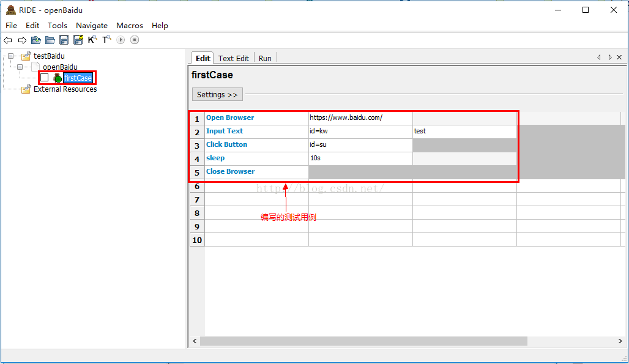The height and width of the screenshot is (364, 629).
Task: Open the Help menu
Action: click(160, 25)
